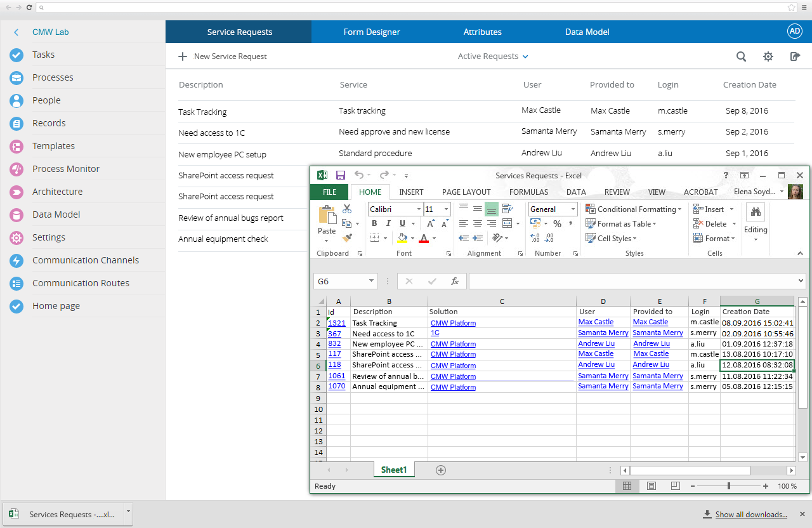Click Show all downloads link
812x528 pixels.
[751, 515]
